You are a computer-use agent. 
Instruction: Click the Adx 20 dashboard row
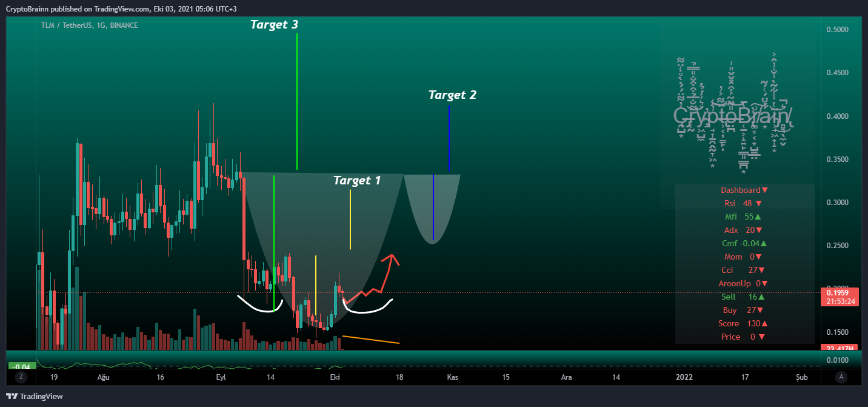(x=744, y=230)
